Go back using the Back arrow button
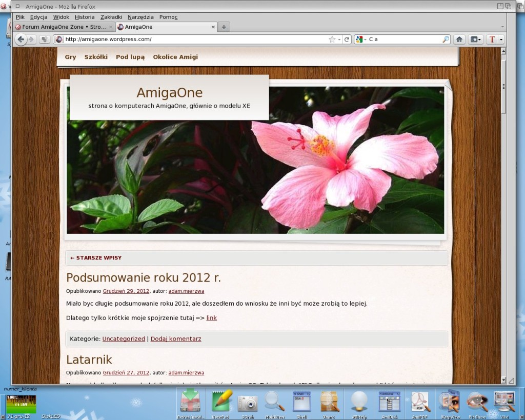The image size is (525, 420). point(21,39)
